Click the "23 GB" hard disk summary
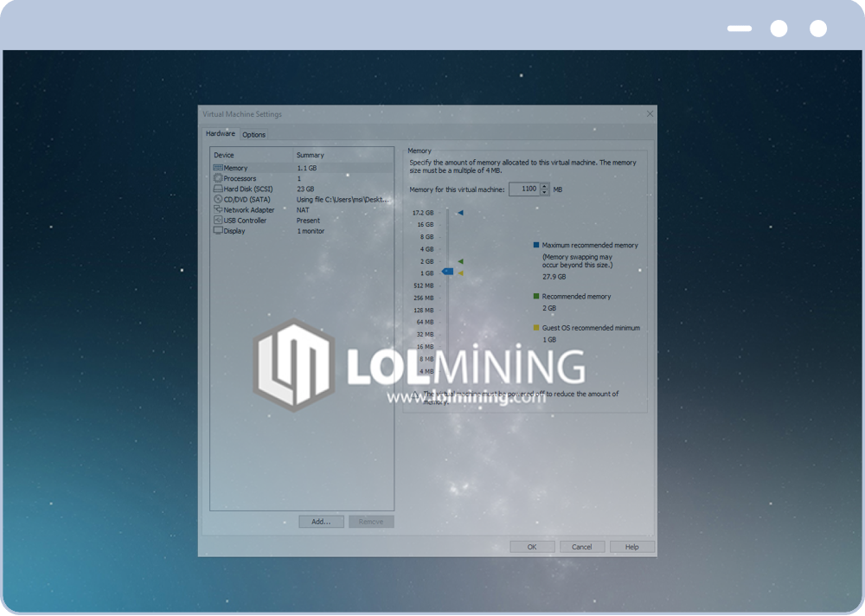The height and width of the screenshot is (616, 865). tap(305, 189)
